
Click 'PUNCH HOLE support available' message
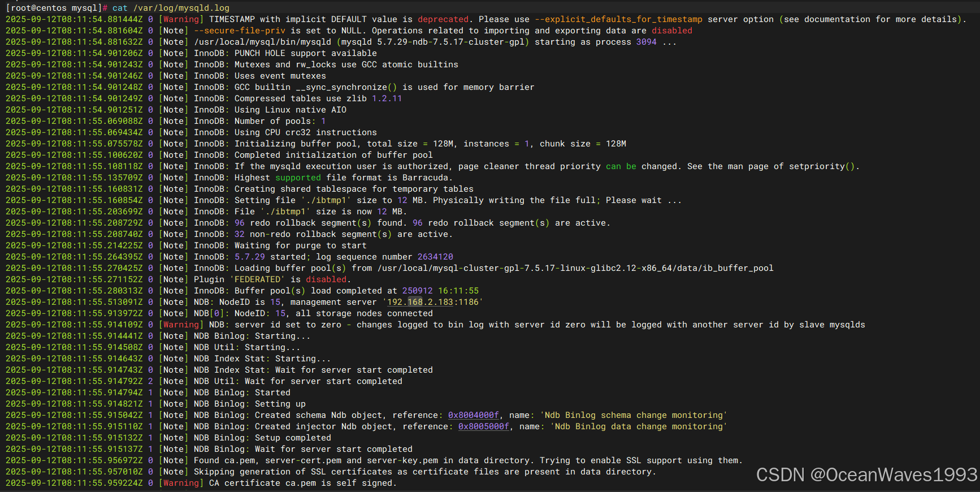tap(306, 53)
